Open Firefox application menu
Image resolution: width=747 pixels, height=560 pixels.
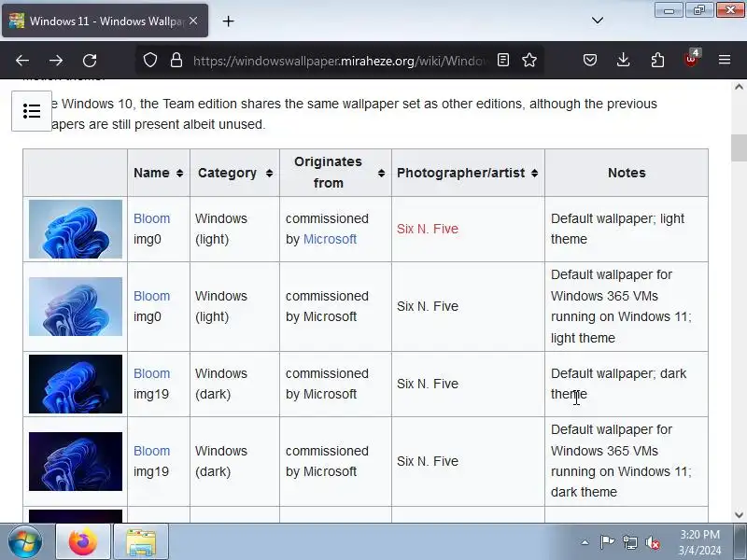725,60
